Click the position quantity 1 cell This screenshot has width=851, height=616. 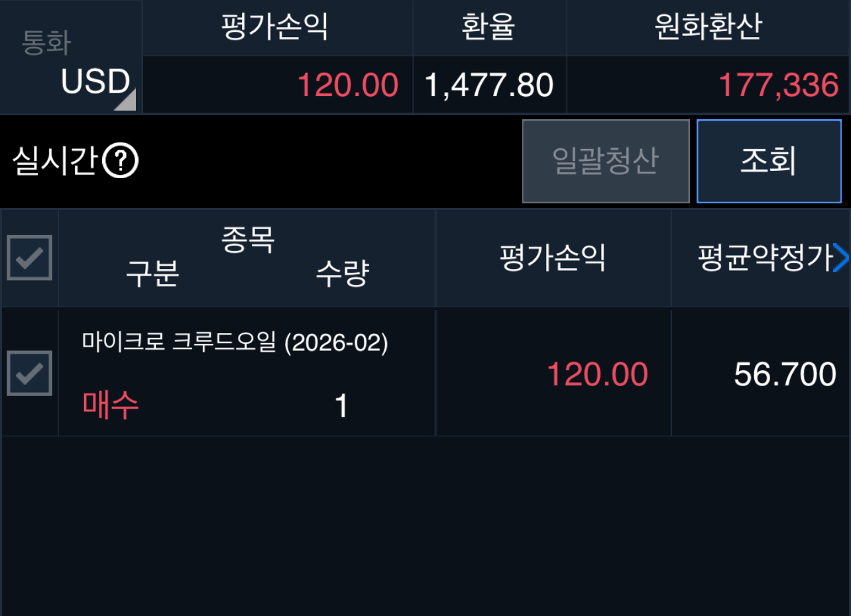coord(341,406)
